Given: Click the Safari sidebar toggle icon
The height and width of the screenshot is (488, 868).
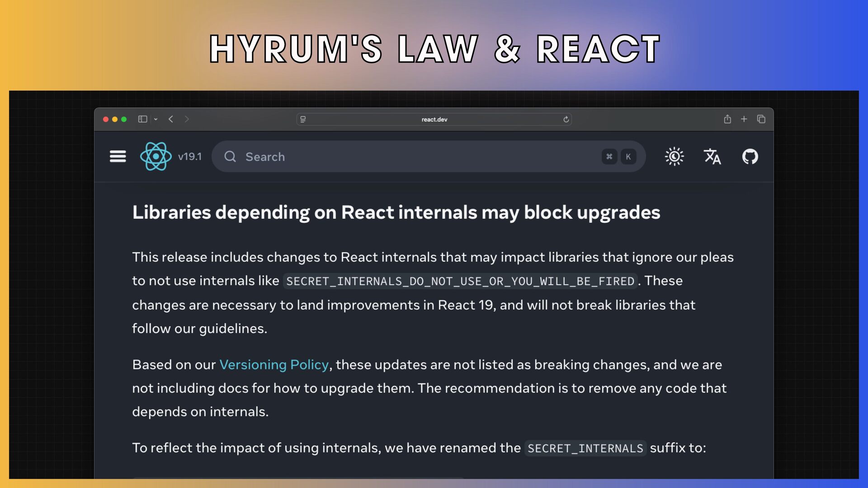Looking at the screenshot, I should click(142, 119).
